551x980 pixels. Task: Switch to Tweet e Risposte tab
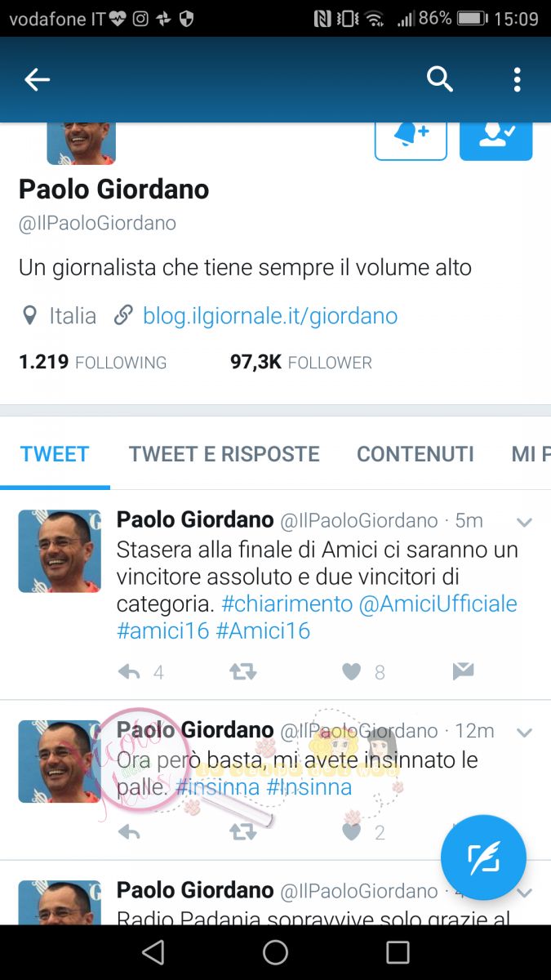[224, 454]
